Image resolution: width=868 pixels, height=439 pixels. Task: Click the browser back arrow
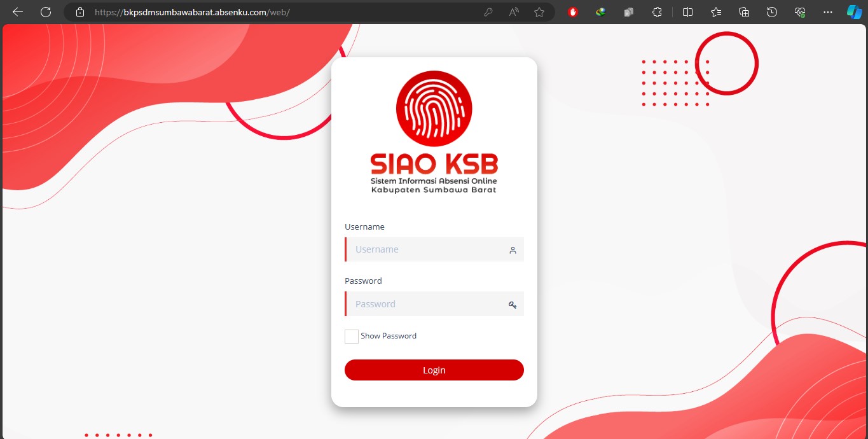point(18,12)
